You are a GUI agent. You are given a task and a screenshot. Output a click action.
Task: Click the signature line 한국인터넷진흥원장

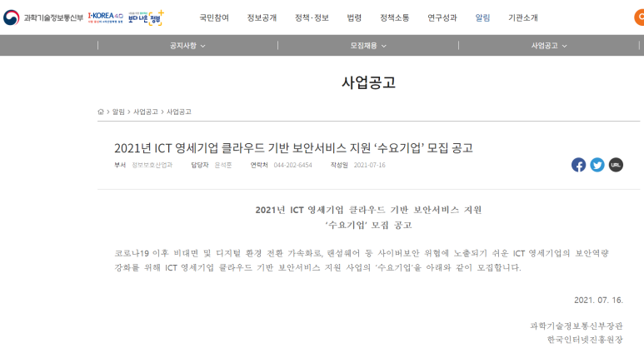[585, 340]
